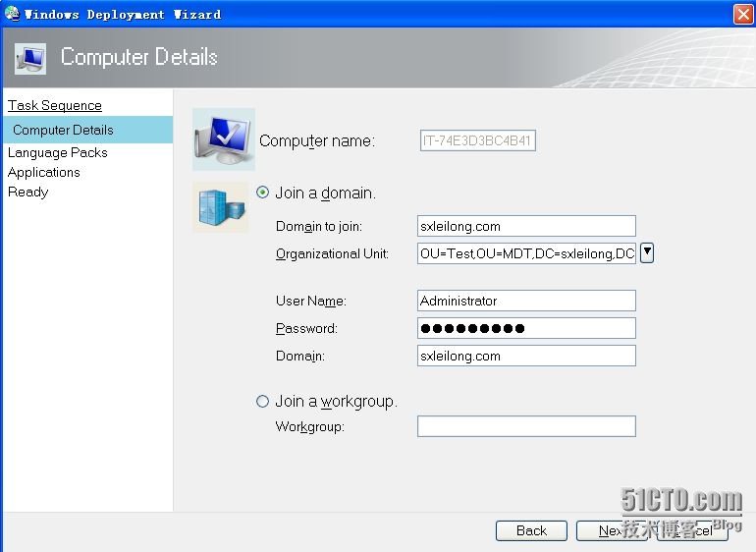Viewport: 756px width, 552px height.
Task: Click the User Name field with Administrator
Action: tap(526, 301)
